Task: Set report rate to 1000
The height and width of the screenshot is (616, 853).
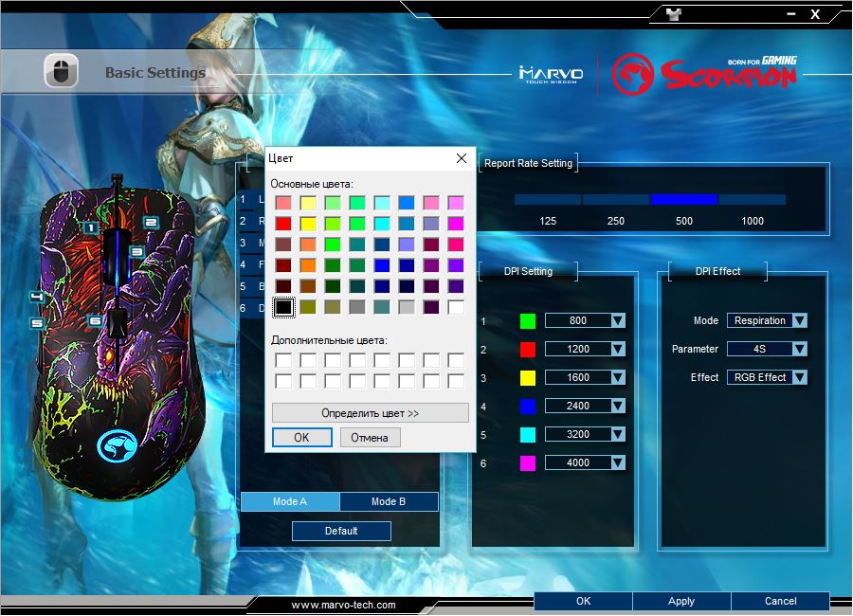Action: click(x=752, y=200)
